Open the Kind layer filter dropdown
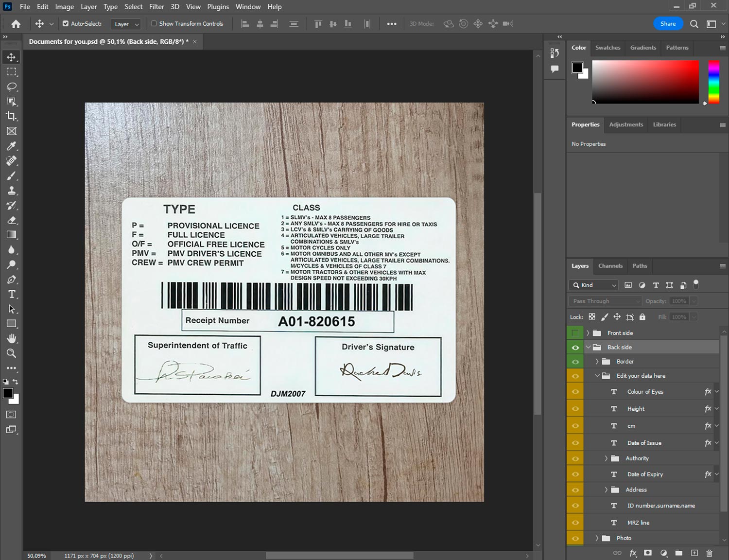The image size is (729, 560). 594,285
